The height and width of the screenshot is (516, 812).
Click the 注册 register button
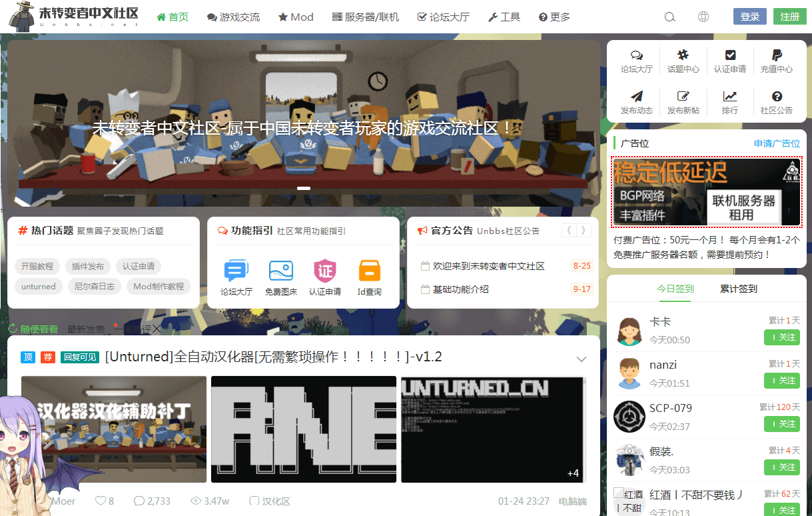(790, 17)
